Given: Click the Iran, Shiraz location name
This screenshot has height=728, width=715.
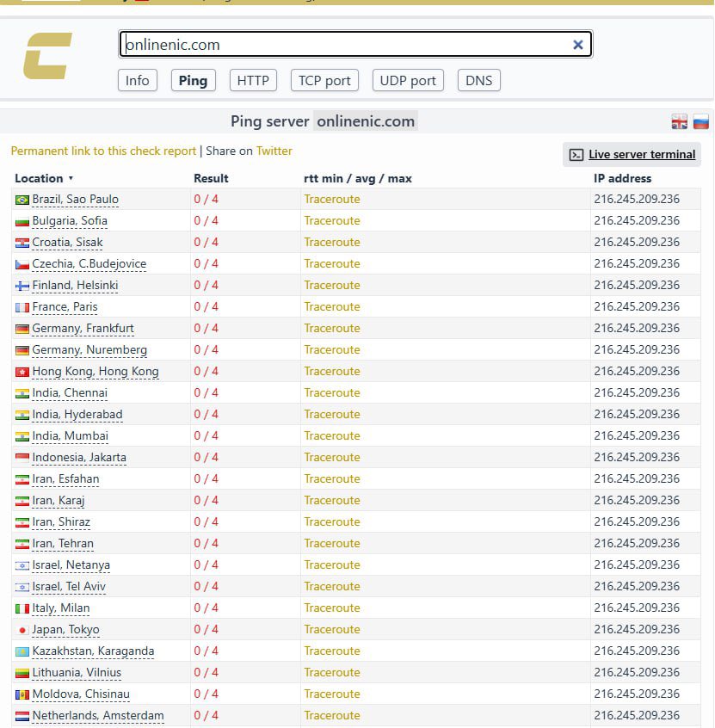Looking at the screenshot, I should coord(61,521).
